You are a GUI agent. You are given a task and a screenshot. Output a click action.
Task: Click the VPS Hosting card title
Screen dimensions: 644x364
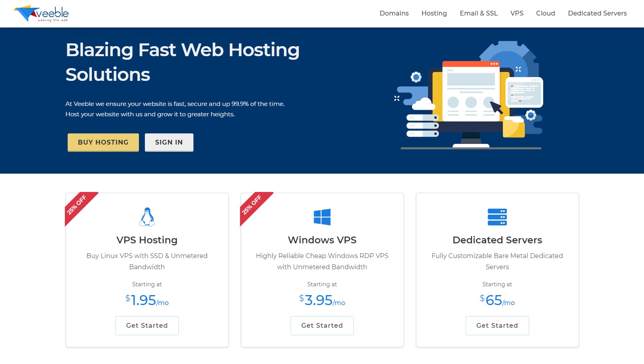[x=147, y=240]
